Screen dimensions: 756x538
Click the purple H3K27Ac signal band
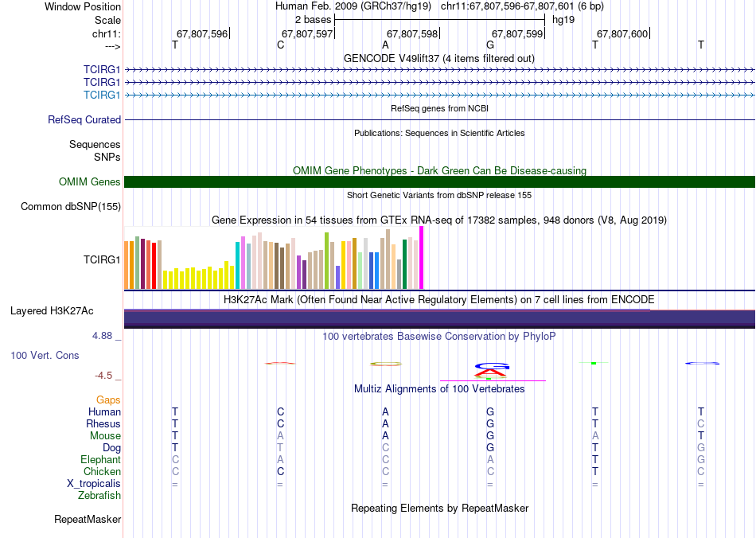point(439,319)
